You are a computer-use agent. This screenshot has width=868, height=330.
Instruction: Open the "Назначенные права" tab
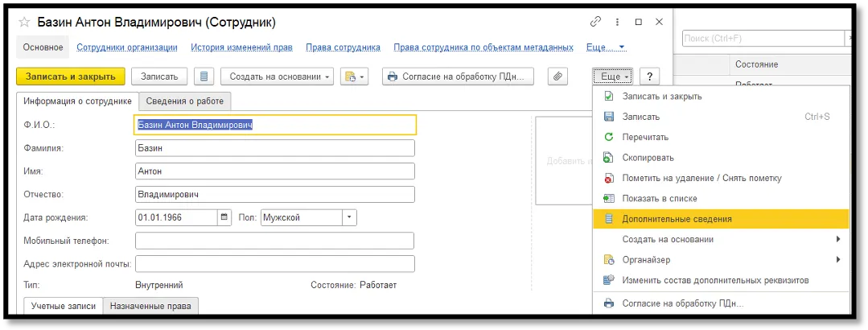[x=150, y=306]
